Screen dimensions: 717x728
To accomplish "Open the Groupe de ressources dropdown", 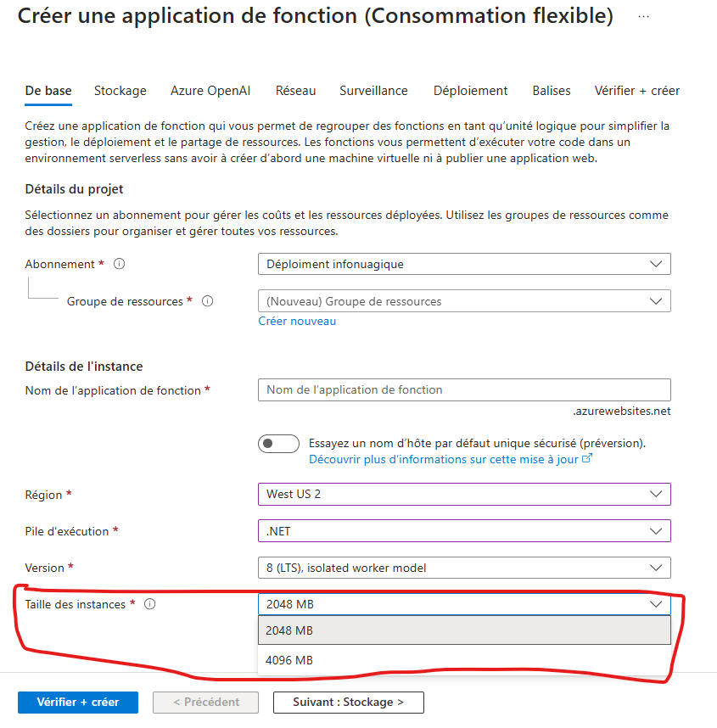I will (464, 301).
